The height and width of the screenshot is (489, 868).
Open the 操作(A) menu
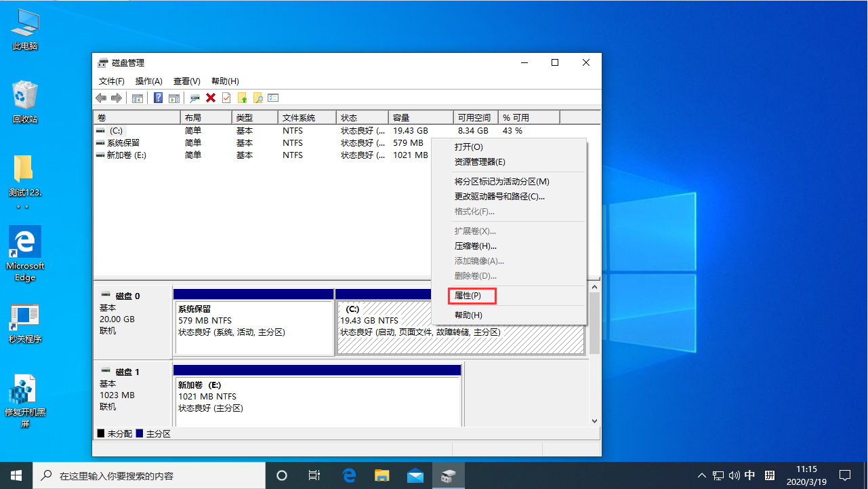[x=148, y=81]
